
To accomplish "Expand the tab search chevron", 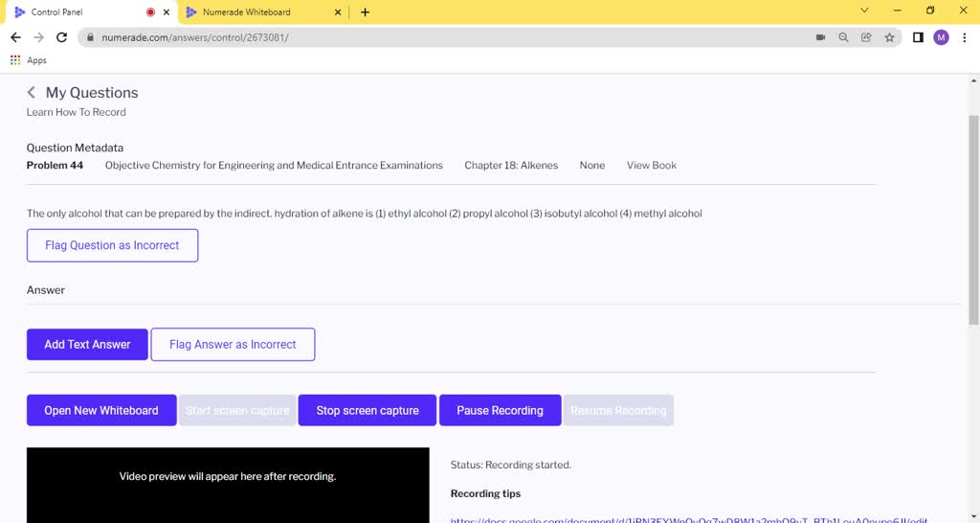I will (864, 11).
